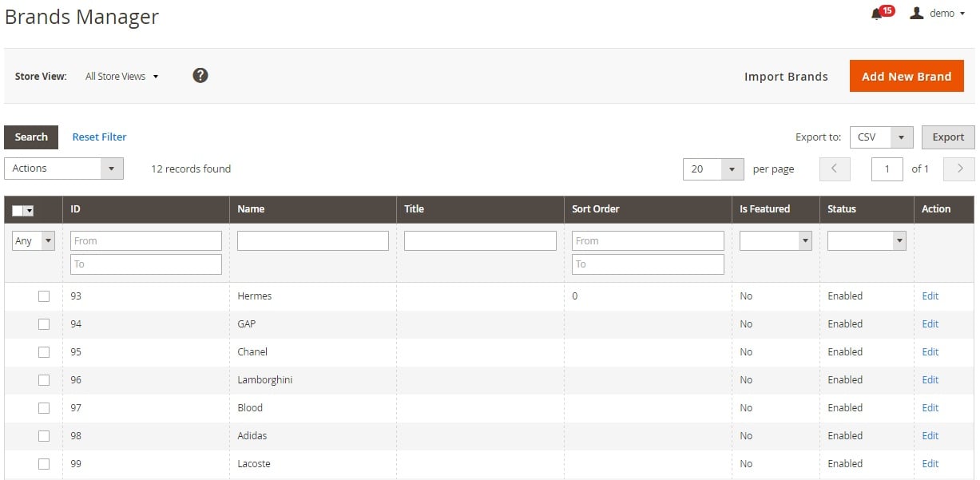The width and height of the screenshot is (980, 480).
Task: Click Edit for the Blood brand
Action: click(930, 407)
